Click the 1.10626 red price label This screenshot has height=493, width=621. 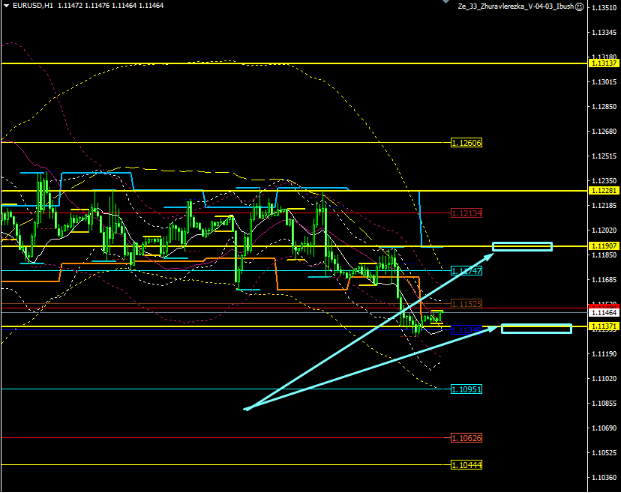[x=466, y=438]
